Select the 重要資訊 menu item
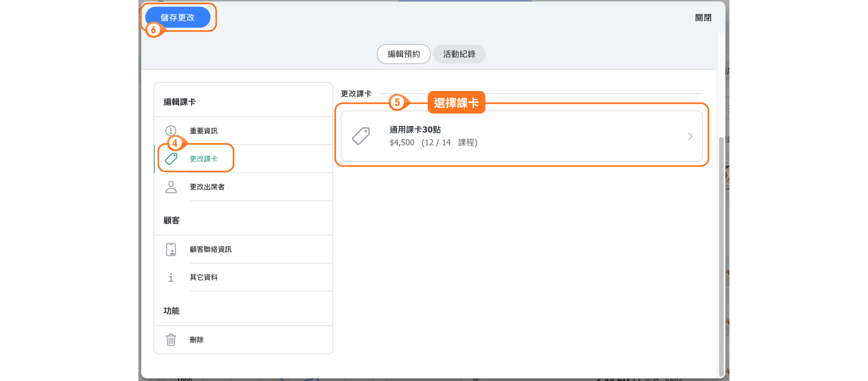Image resolution: width=868 pixels, height=381 pixels. (204, 131)
